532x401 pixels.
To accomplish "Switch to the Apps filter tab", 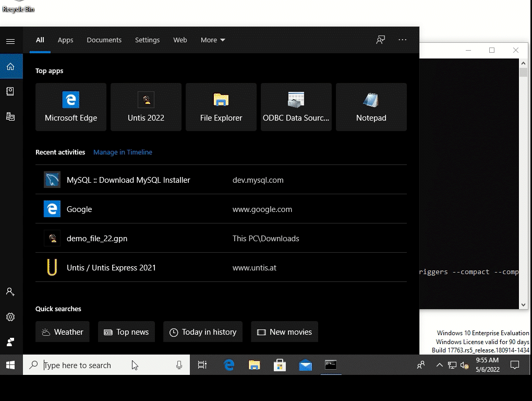I will 65,40.
